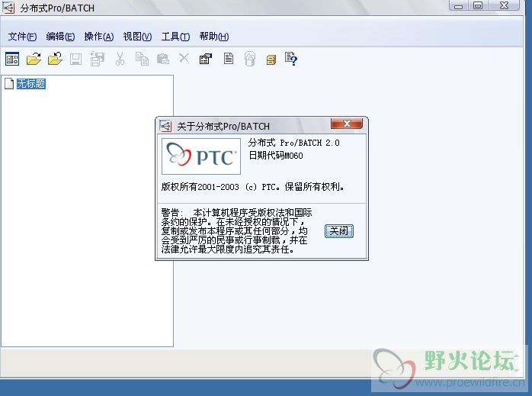Screen dimensions: 532x396
Task: Close the 关于分布式Pro/BATCH dialog with red X
Action: (347, 124)
